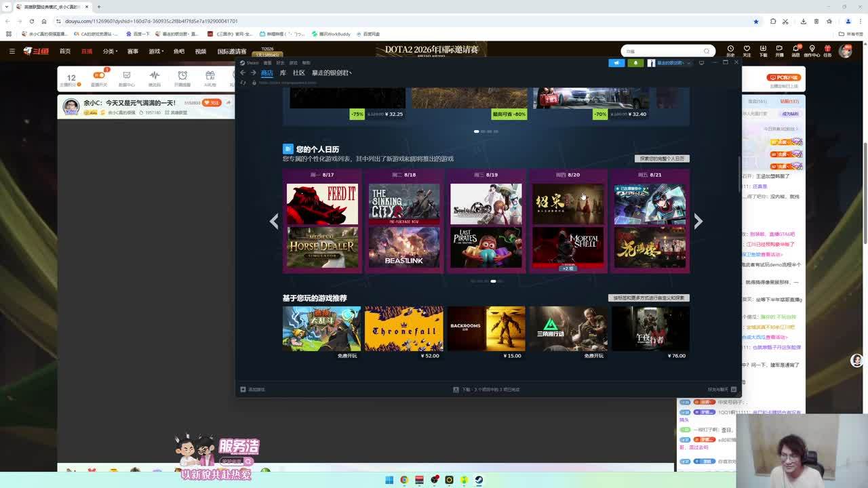Open The Sinking City game thumbnail

click(404, 203)
